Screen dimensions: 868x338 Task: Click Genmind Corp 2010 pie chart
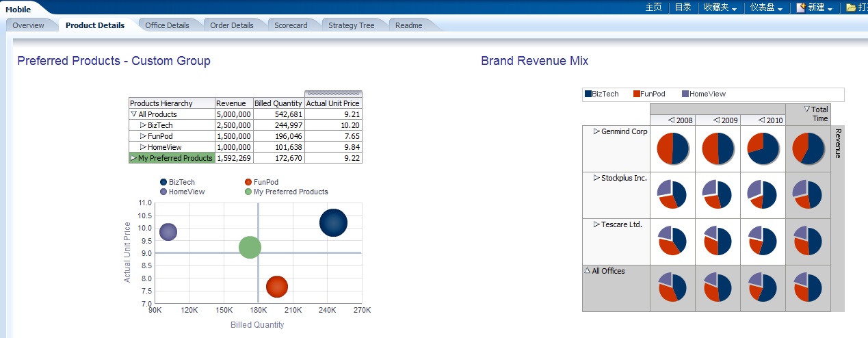pyautogui.click(x=763, y=148)
